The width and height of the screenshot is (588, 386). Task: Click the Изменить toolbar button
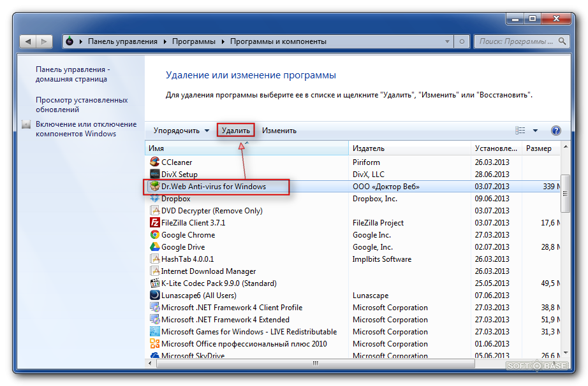coord(279,131)
